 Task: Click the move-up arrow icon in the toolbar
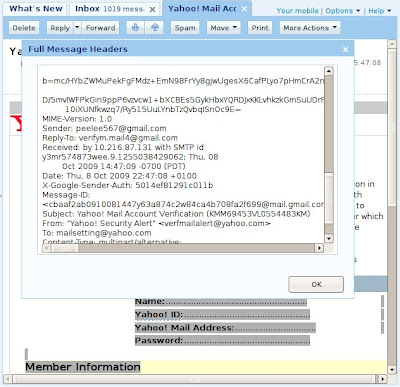[154, 28]
